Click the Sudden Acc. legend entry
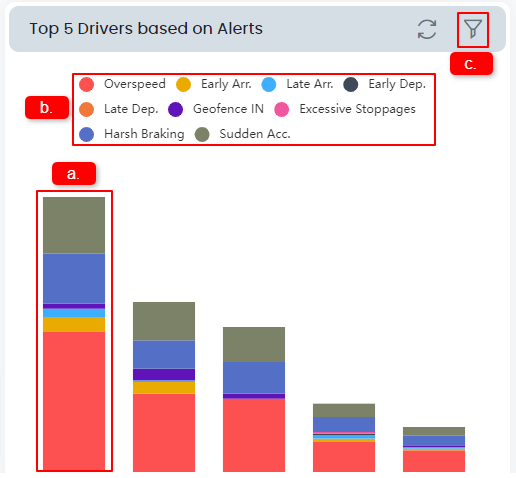The height and width of the screenshot is (478, 516). (243, 134)
